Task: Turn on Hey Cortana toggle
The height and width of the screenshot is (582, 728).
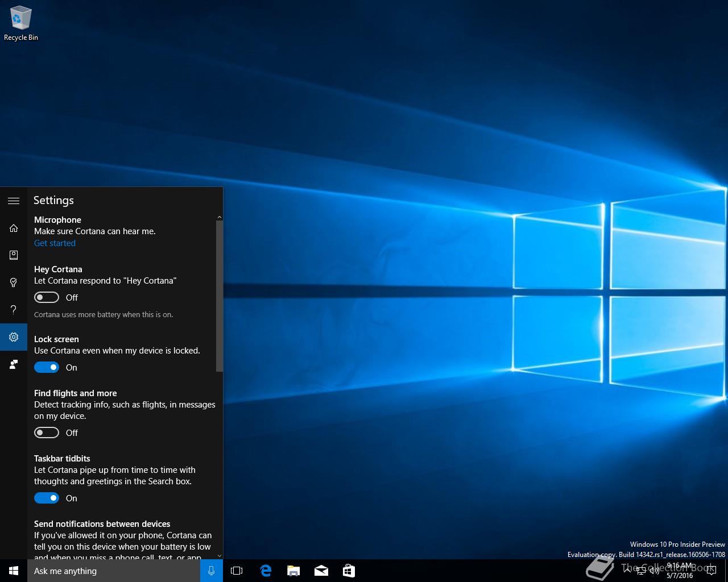Action: click(47, 297)
